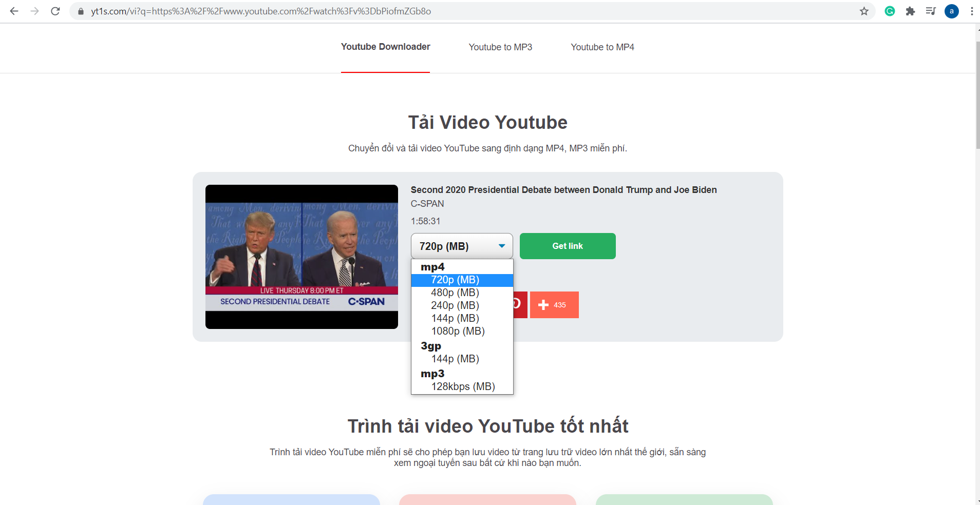Select 144p (MB) under 3gp
980x505 pixels.
[462, 359]
